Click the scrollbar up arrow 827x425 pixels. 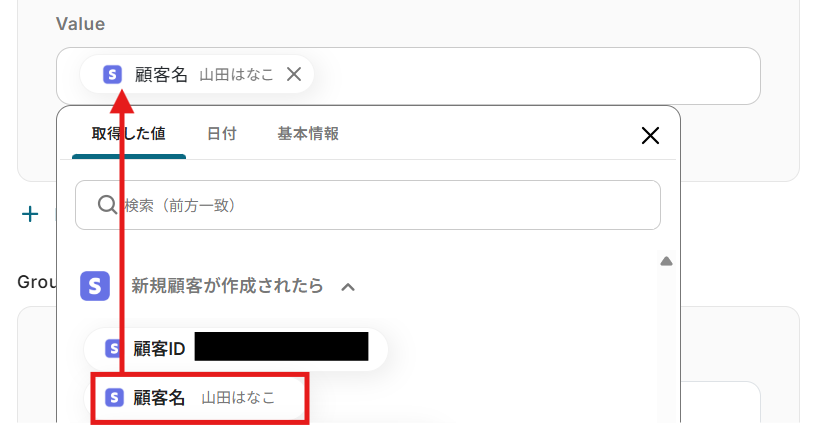666,261
